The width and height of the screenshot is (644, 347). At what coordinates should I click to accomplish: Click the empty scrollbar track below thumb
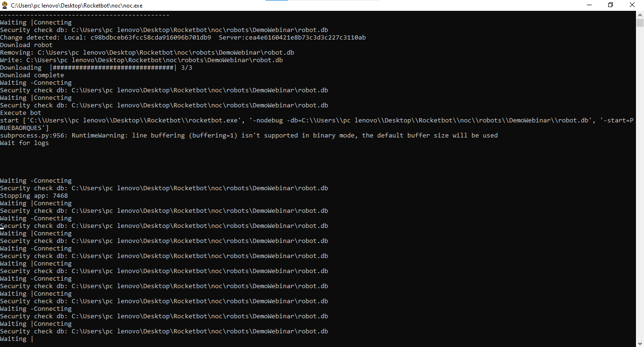pyautogui.click(x=640, y=188)
